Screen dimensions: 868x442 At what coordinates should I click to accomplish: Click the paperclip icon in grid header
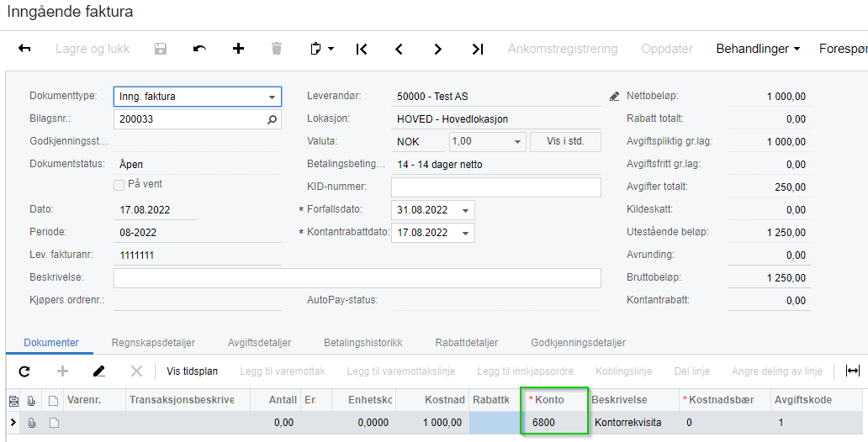[32, 400]
